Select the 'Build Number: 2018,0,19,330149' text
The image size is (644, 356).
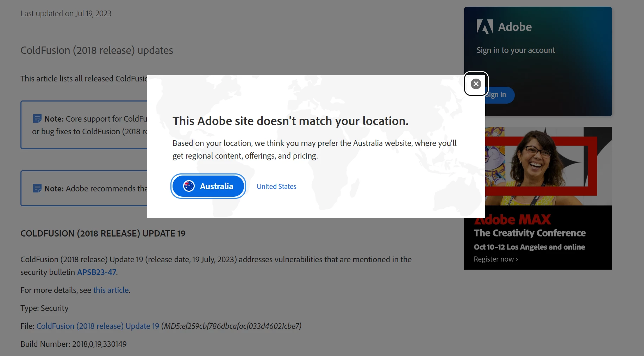tap(74, 344)
